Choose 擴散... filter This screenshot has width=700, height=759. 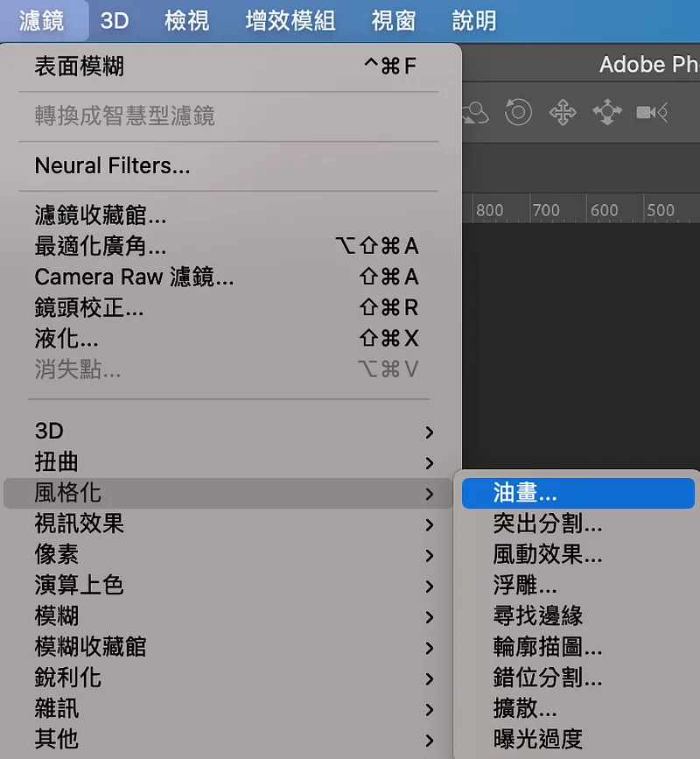[x=578, y=709]
